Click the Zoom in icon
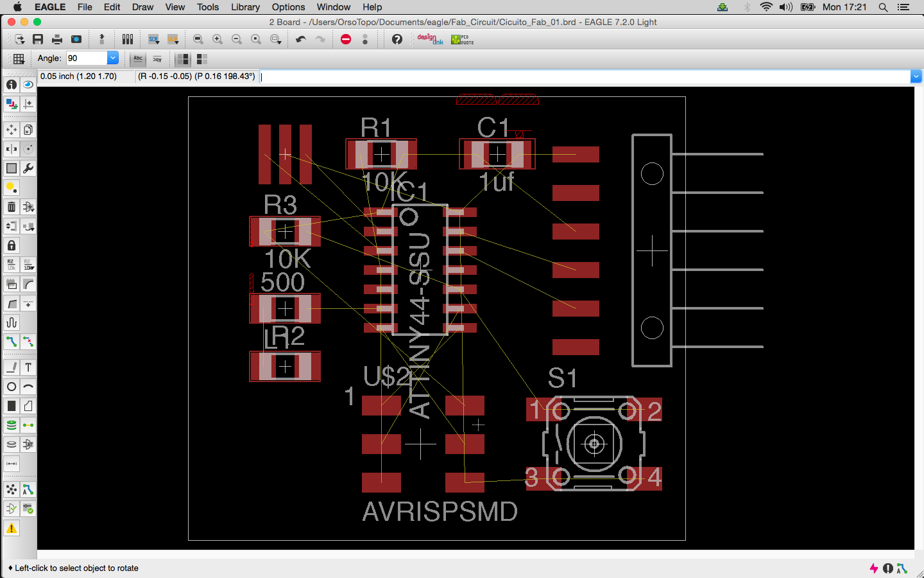Image resolution: width=924 pixels, height=578 pixels. coord(218,39)
